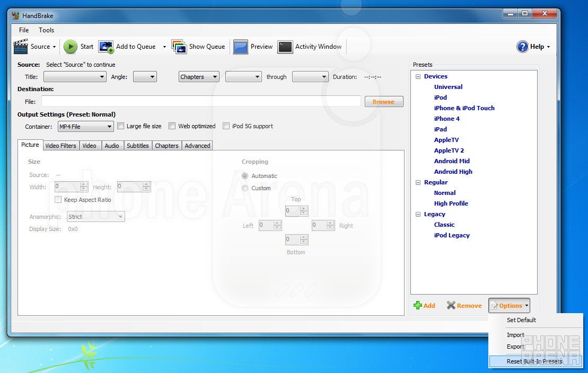Screen dimensions: 588x373
Task: Select Automatic cropping radio button
Action: (x=245, y=176)
